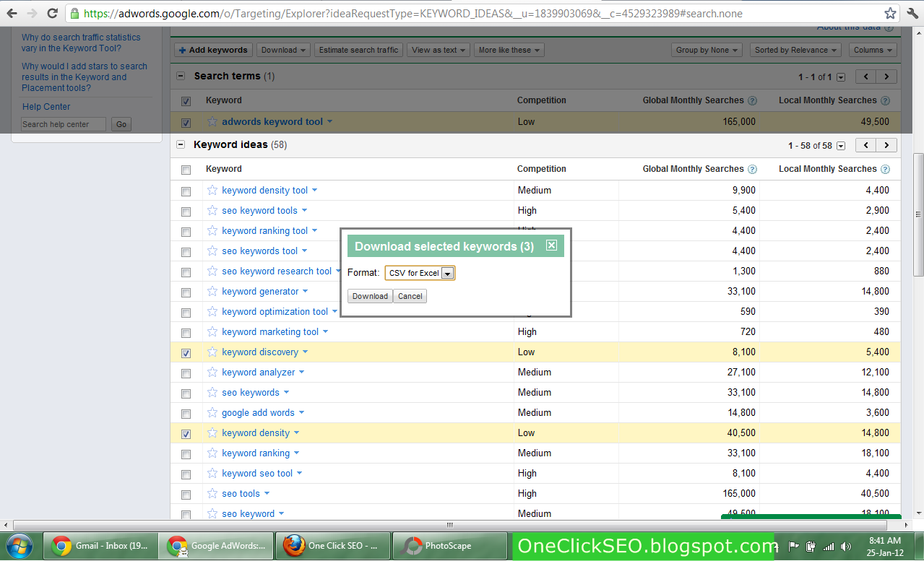The height and width of the screenshot is (561, 924).
Task: Click Download in the selected keywords dialog
Action: (x=369, y=296)
